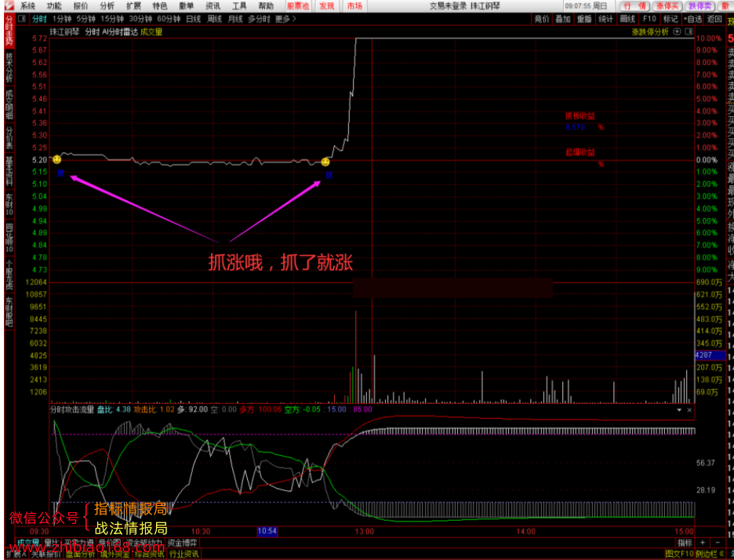Screen dimensions: 734x560
Task: Select the 资金博弈 bottom indicator tab
Action: click(182, 544)
